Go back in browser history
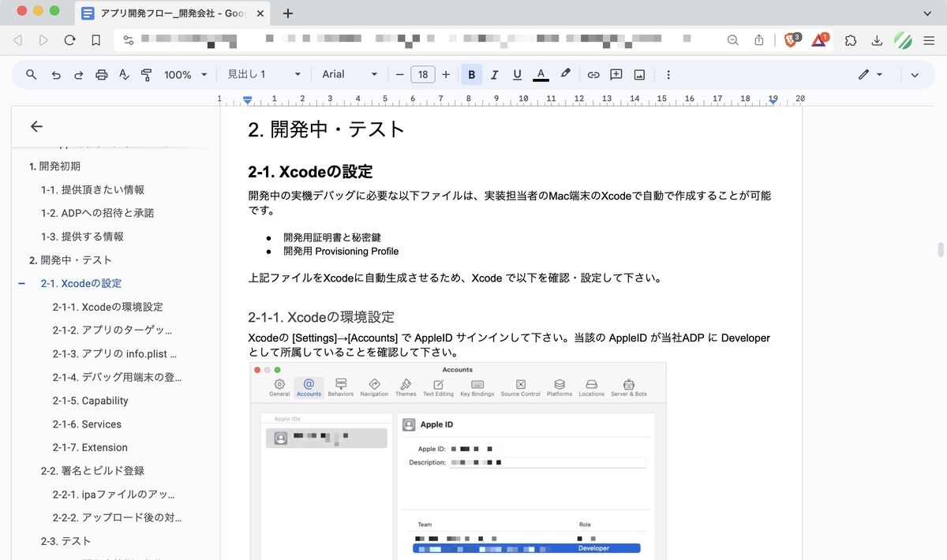The height and width of the screenshot is (560, 947). (18, 40)
